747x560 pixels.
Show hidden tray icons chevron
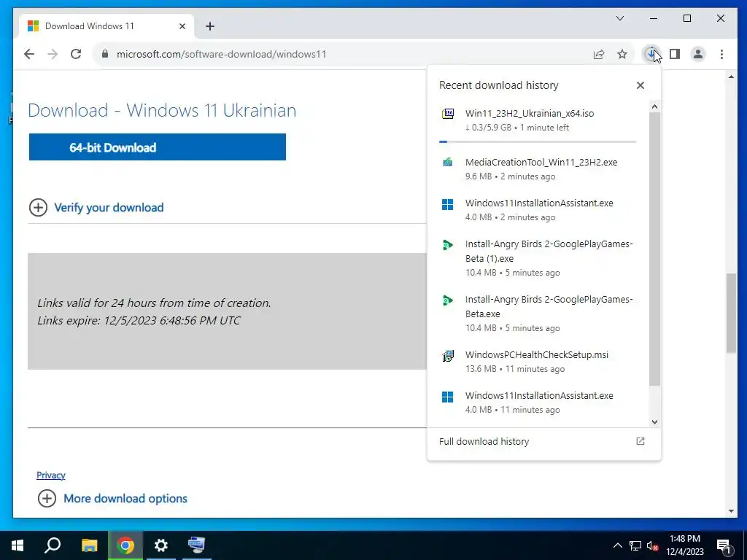617,545
